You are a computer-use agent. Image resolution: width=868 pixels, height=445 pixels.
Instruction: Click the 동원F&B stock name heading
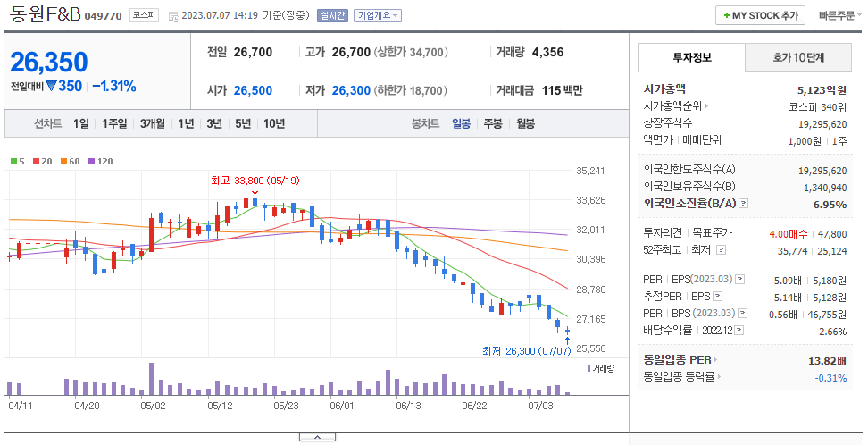pyautogui.click(x=46, y=15)
